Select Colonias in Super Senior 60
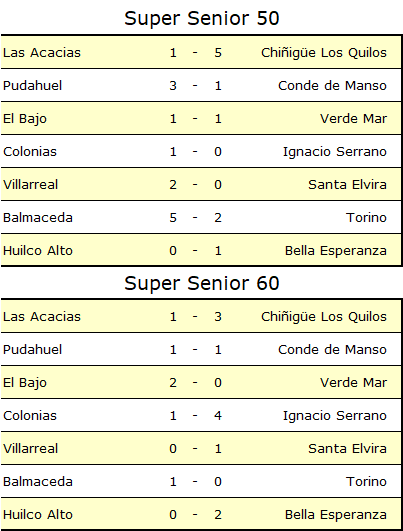Viewport: 403px width, 531px height. coord(30,416)
